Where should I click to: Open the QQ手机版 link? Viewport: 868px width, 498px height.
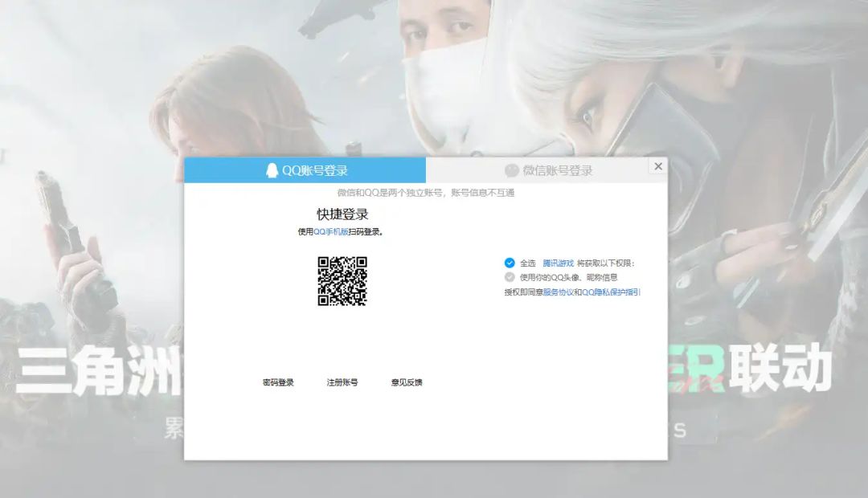[331, 232]
